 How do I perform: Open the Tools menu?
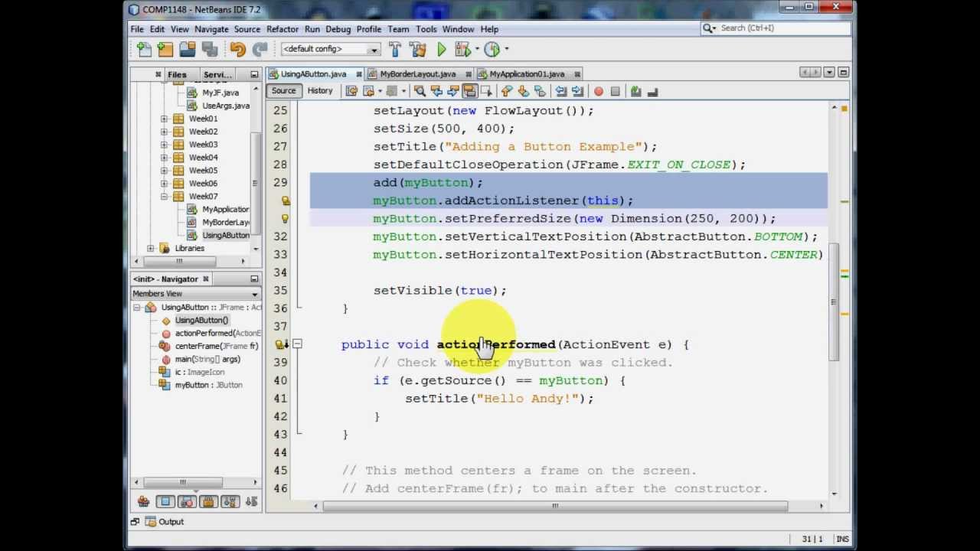tap(426, 29)
